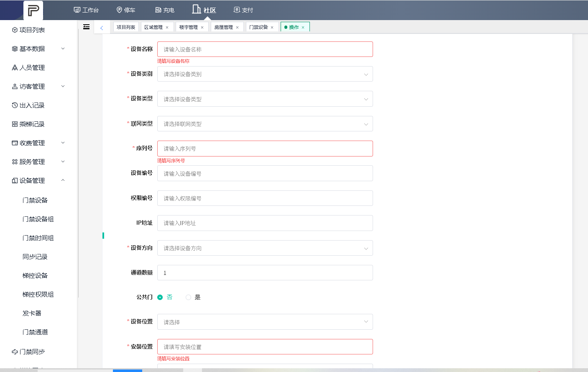Expand the 访客管理 sidebar group
This screenshot has width=588, height=372.
pos(38,86)
